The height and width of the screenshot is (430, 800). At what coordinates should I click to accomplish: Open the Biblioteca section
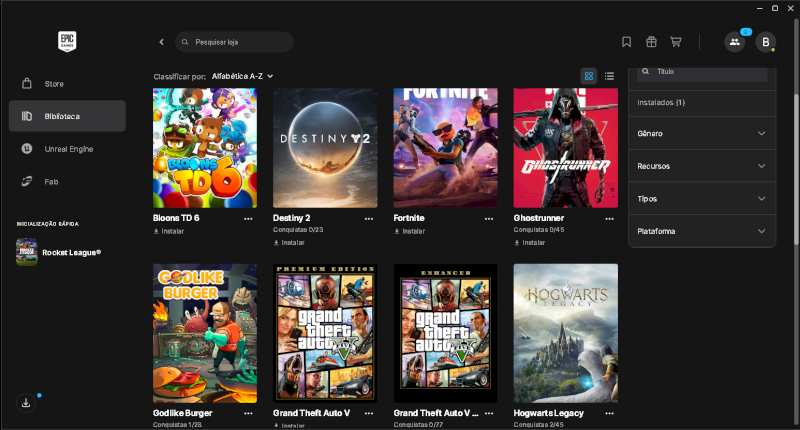coord(67,116)
